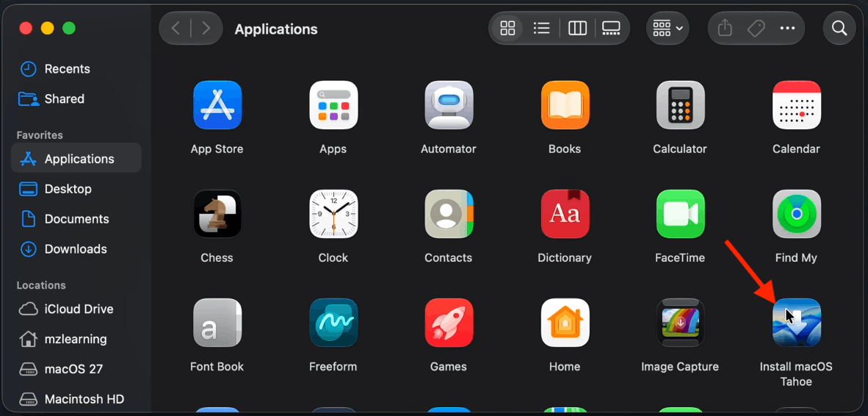Click the 'Contacts' name label
This screenshot has height=416, width=868.
(449, 257)
